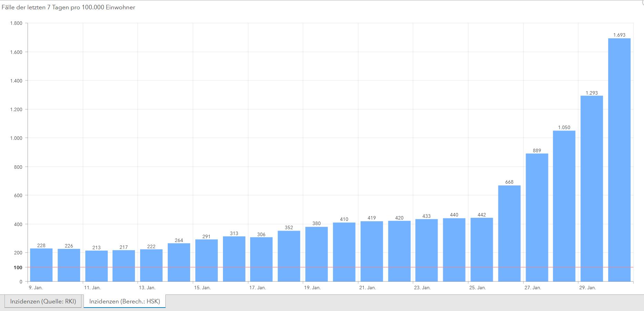
Task: Select the 15. Jan. bar showing 291
Action: (x=206, y=260)
